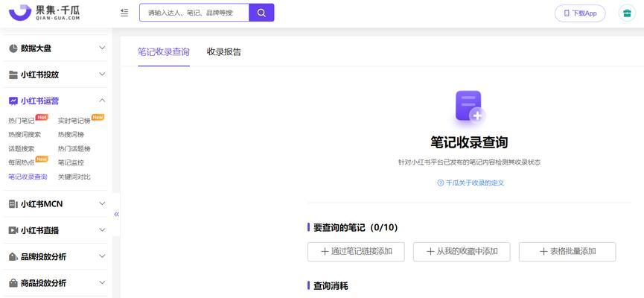Click the 小红书投放 menu label

click(x=40, y=74)
